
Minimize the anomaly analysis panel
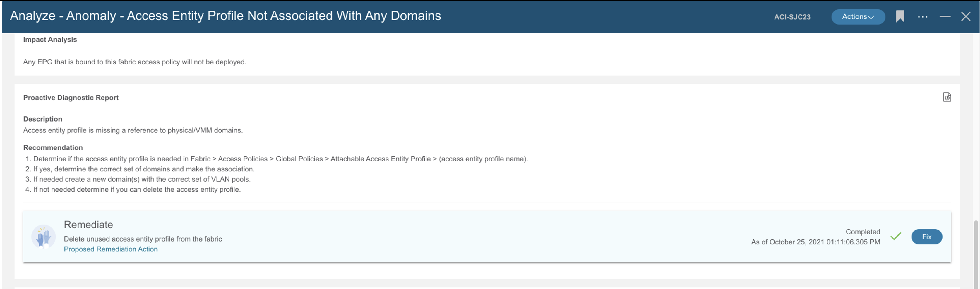click(945, 16)
